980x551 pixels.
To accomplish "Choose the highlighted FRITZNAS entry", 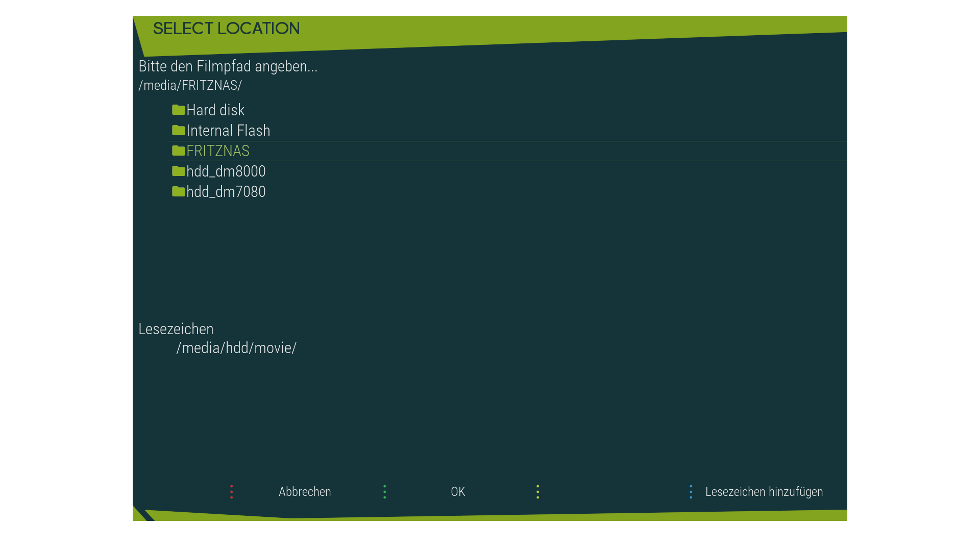I will (218, 151).
